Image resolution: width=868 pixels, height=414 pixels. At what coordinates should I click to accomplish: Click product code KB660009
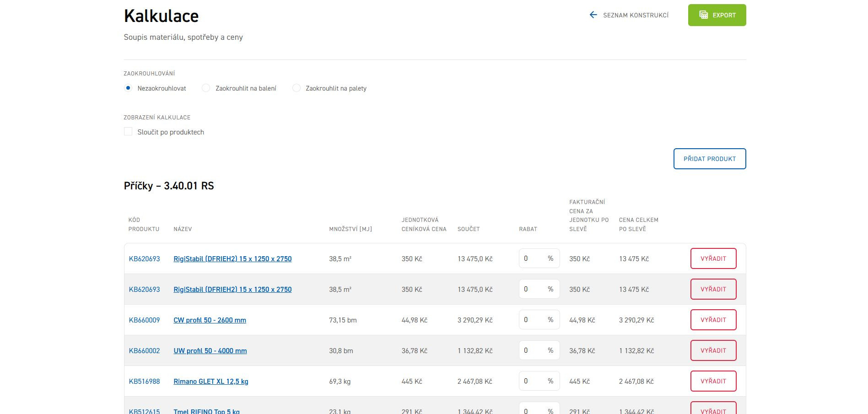pyautogui.click(x=144, y=320)
